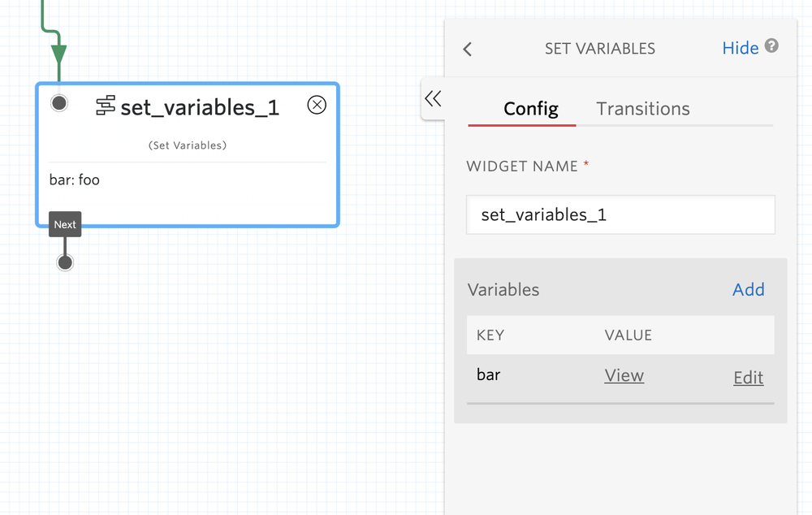Switch to the Transitions tab
Image resolution: width=812 pixels, height=515 pixels.
point(642,108)
